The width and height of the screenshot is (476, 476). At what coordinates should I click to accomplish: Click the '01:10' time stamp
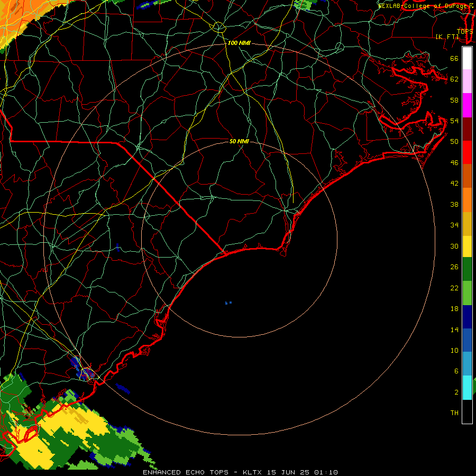pos(326,472)
